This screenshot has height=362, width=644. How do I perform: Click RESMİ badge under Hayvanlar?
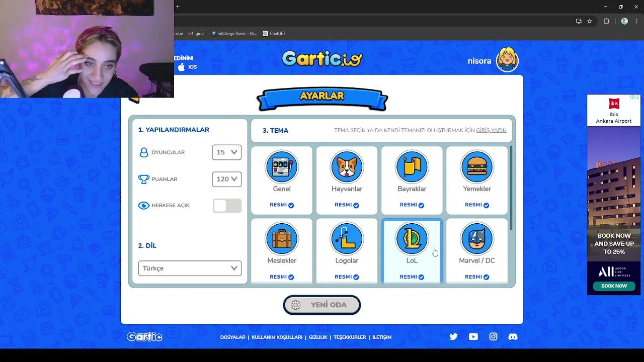point(347,205)
